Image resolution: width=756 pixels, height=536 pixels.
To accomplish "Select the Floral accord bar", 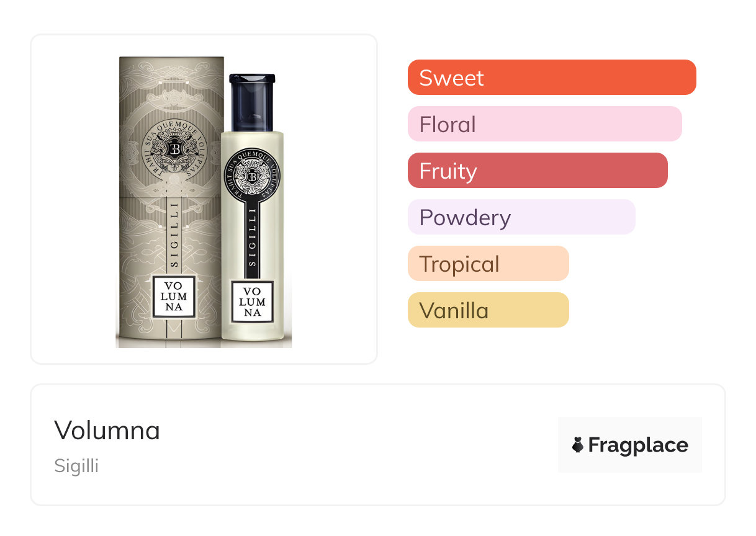I will (x=545, y=124).
